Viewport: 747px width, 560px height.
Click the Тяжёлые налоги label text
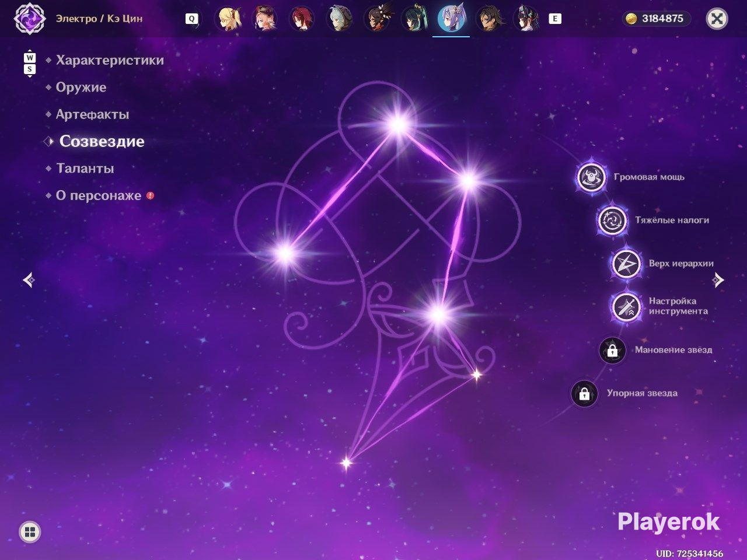(x=672, y=220)
